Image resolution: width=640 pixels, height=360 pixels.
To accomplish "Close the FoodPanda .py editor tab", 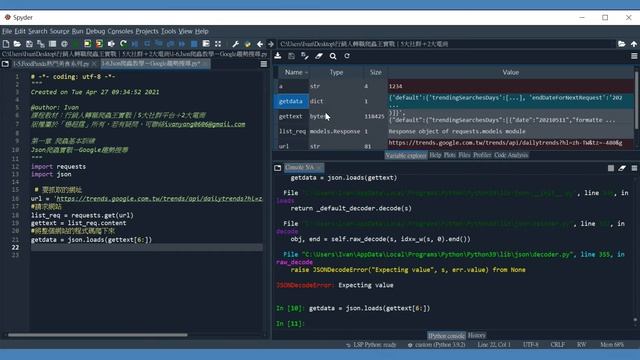I will point(94,64).
